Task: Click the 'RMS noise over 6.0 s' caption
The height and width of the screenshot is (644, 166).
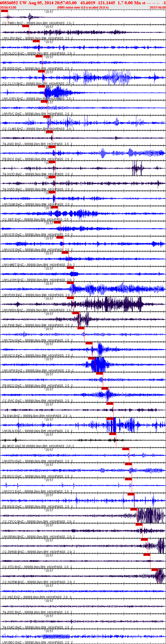Action: point(83,8)
